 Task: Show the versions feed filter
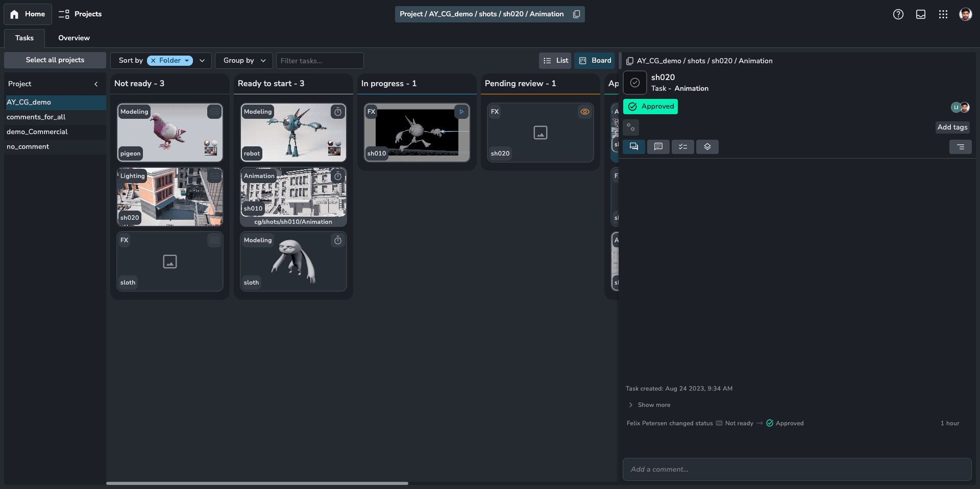tap(707, 147)
